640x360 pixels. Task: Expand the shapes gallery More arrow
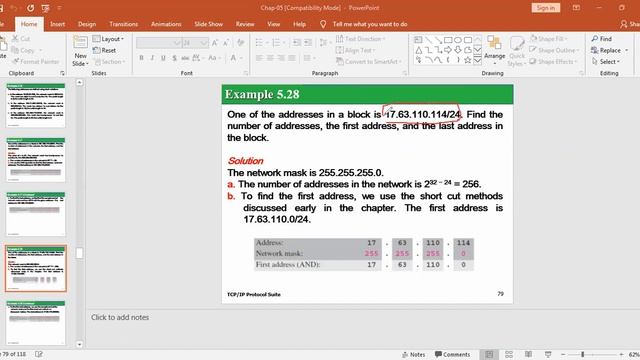(477, 60)
